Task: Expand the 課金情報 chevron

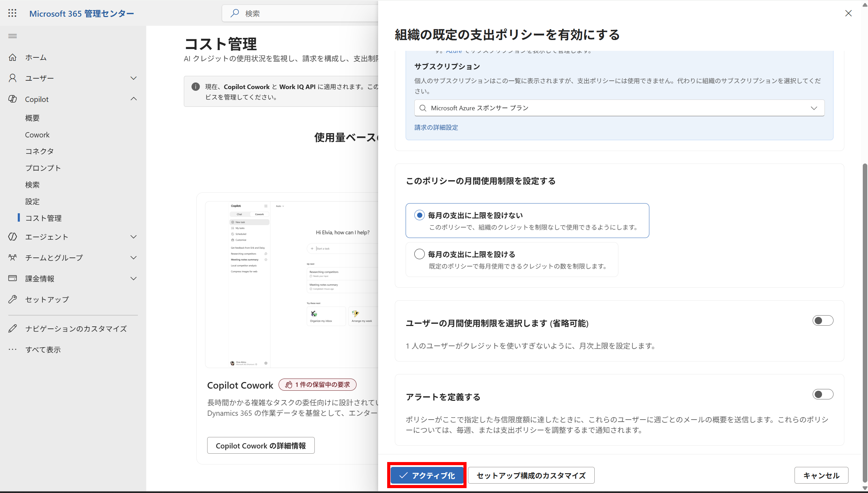Action: coord(133,279)
